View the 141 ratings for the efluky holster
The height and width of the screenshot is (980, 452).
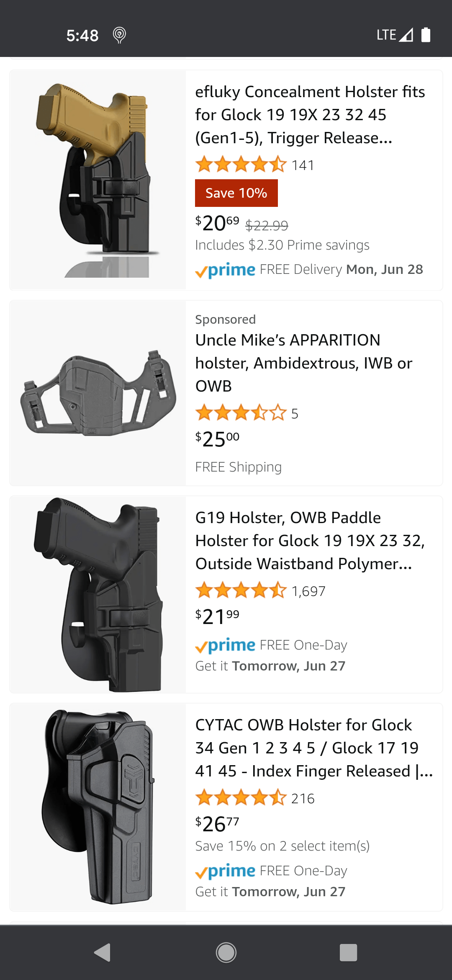click(303, 165)
